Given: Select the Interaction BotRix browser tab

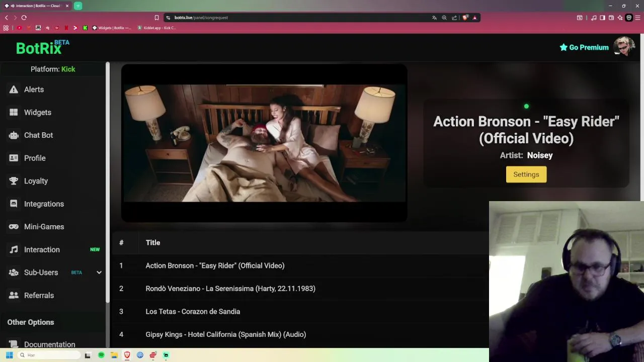Looking at the screenshot, I should 36,6.
